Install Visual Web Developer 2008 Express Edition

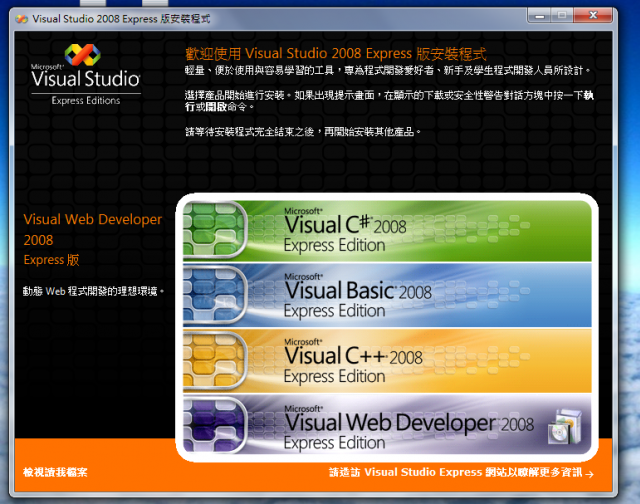(x=387, y=424)
